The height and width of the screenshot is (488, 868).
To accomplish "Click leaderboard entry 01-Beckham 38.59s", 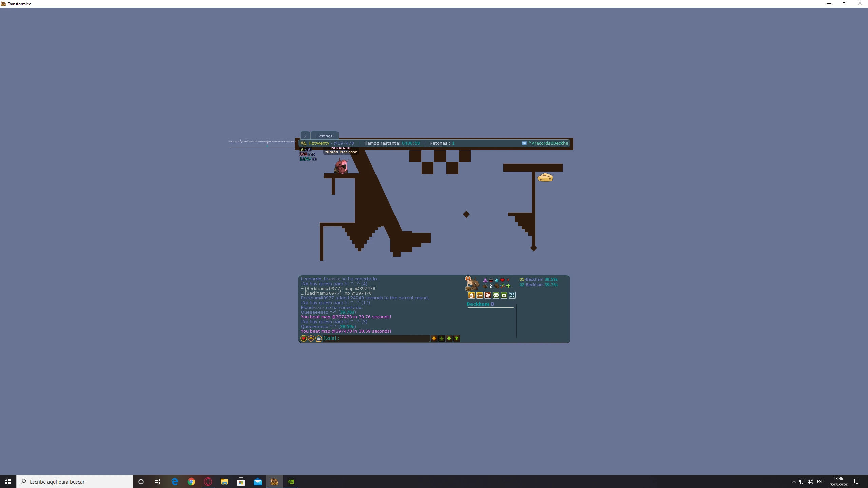I will point(538,280).
